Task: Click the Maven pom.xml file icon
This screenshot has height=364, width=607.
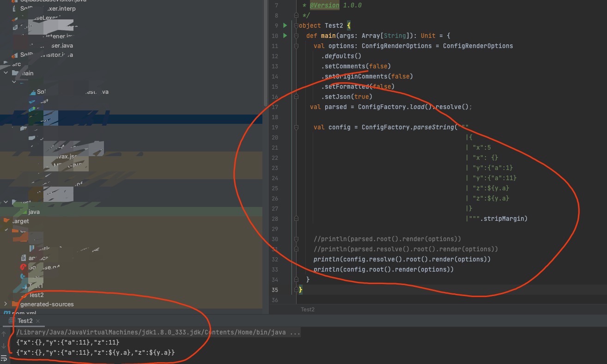Action: [x=6, y=313]
